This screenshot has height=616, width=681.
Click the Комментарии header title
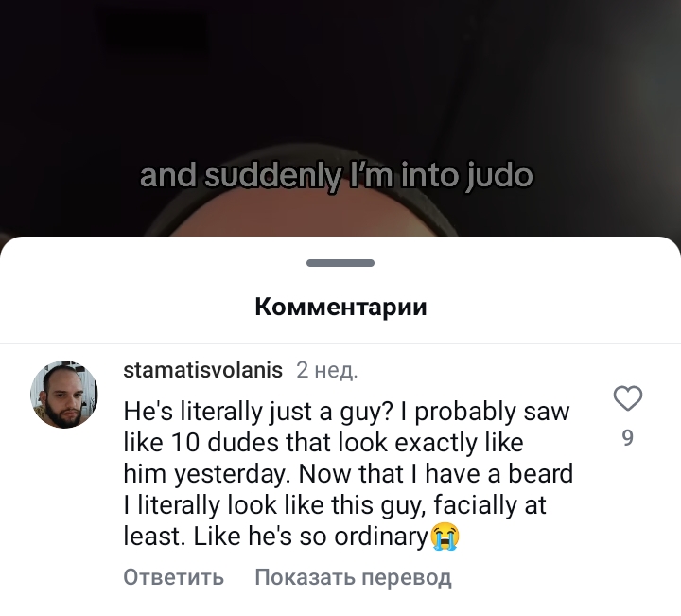[340, 307]
